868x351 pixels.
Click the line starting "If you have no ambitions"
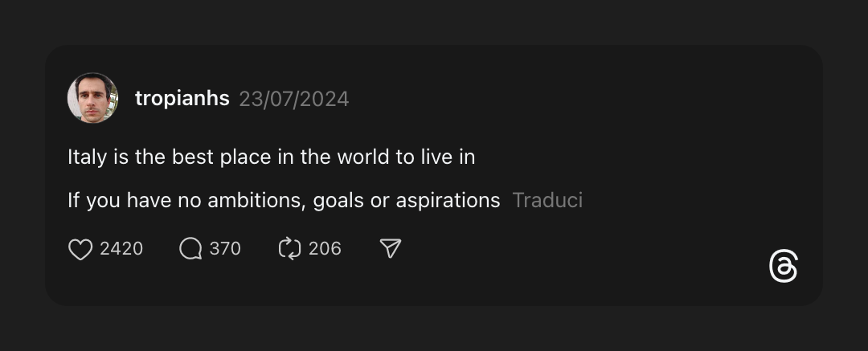pyautogui.click(x=283, y=200)
